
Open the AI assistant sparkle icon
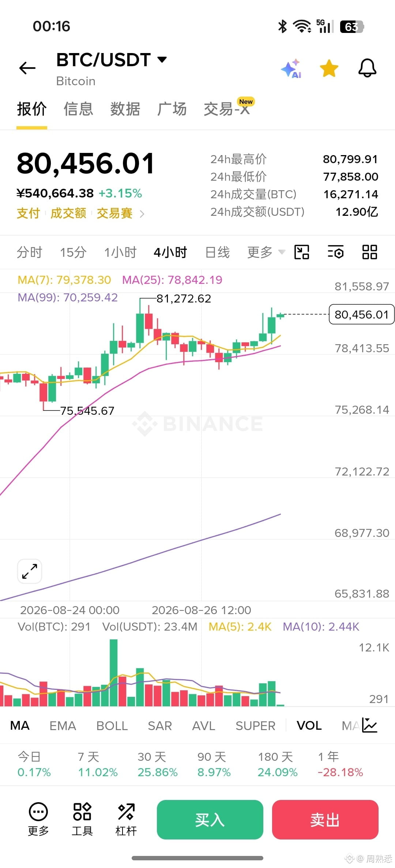[x=291, y=68]
